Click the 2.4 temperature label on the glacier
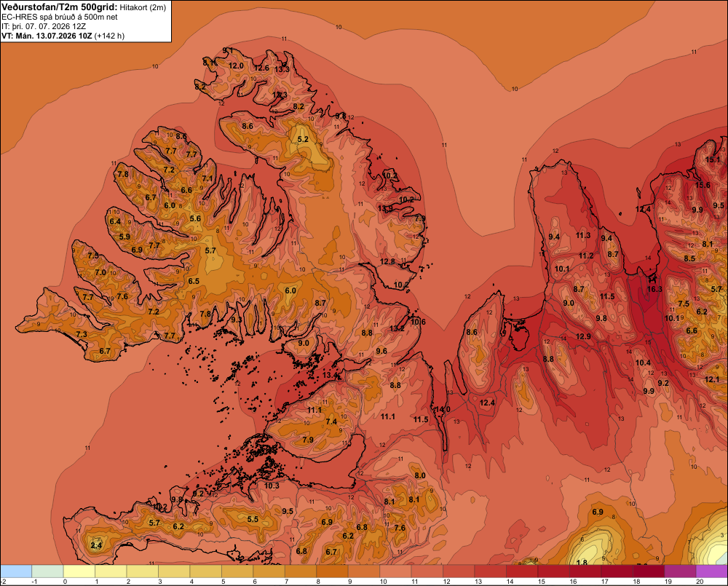Viewport: 728px width, 586px height. click(96, 545)
